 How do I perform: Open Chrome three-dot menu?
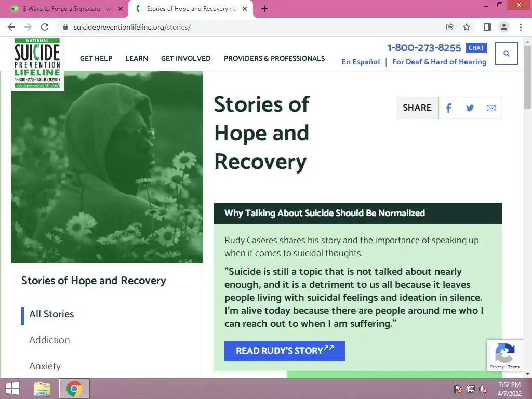click(521, 27)
